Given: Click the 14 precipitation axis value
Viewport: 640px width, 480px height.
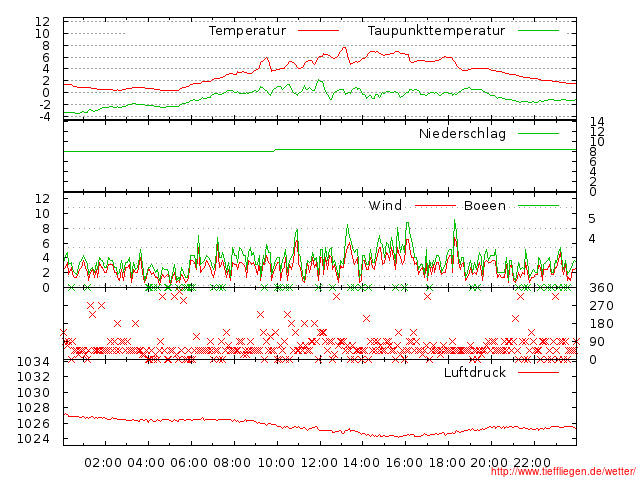Looking at the screenshot, I should (597, 122).
